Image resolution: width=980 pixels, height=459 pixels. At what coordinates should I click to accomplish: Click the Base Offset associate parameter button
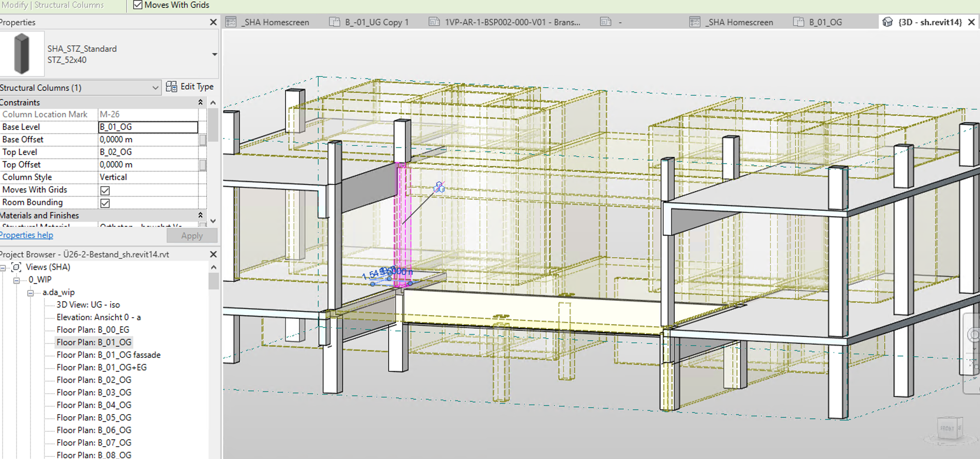click(203, 140)
